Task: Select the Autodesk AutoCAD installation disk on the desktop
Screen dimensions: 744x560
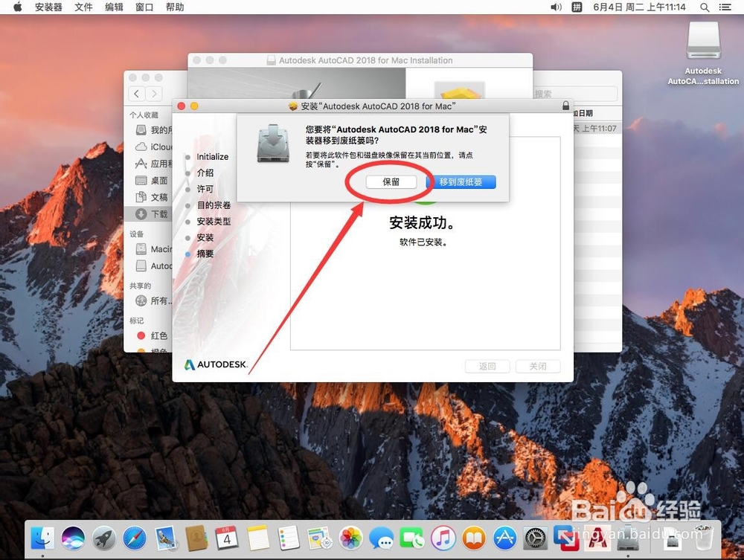Action: [703, 53]
